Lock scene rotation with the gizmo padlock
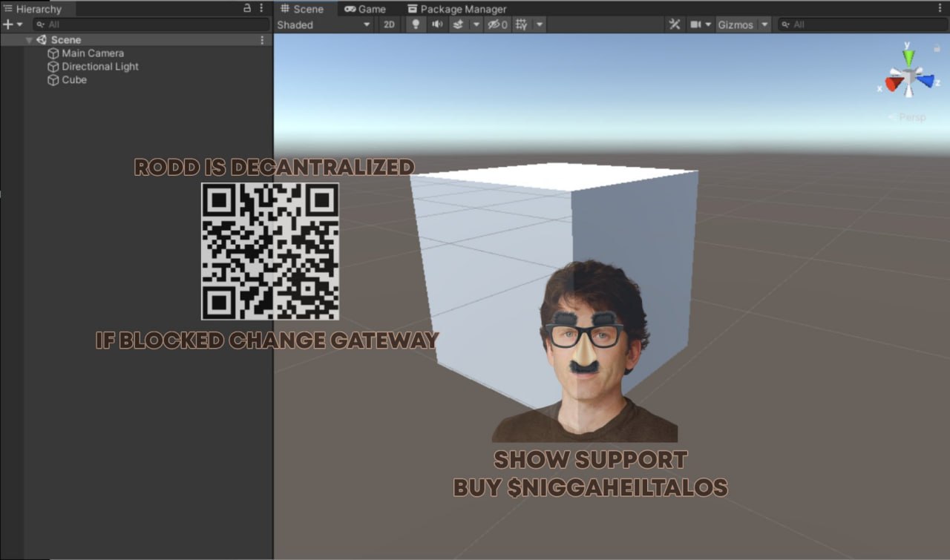The image size is (950, 560). (937, 47)
